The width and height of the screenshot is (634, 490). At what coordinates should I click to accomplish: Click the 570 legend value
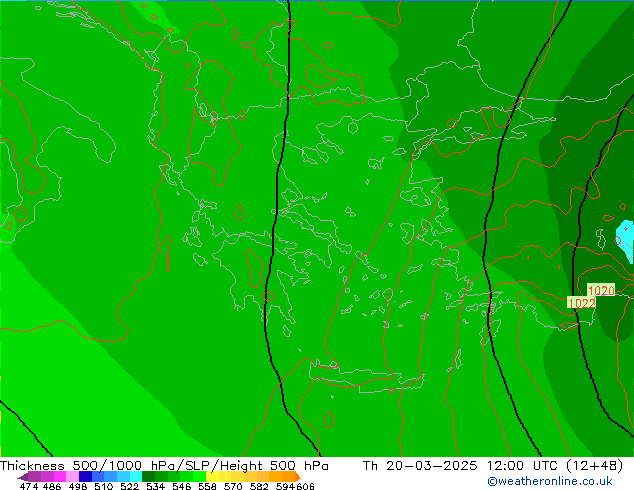tap(233, 486)
